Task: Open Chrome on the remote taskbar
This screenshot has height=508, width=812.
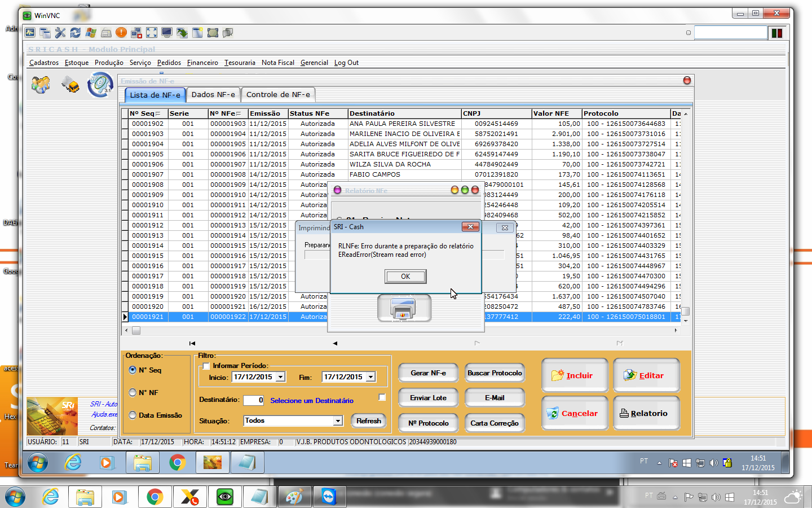Action: click(x=178, y=463)
